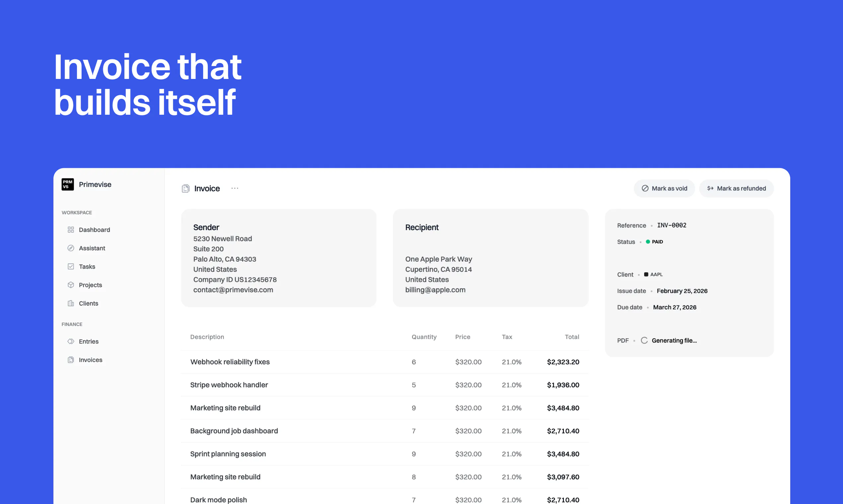Click the Entries diamond icon
The width and height of the screenshot is (843, 504).
(71, 341)
